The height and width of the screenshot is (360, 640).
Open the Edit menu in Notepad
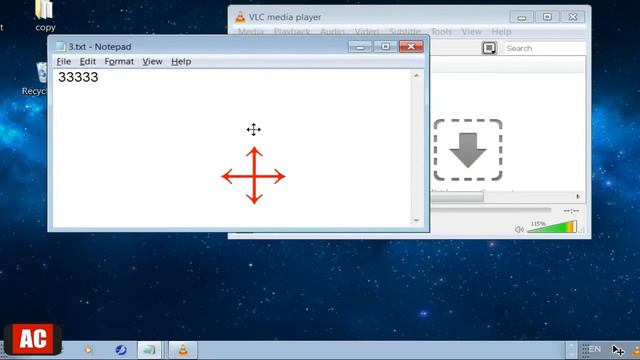pos(87,62)
